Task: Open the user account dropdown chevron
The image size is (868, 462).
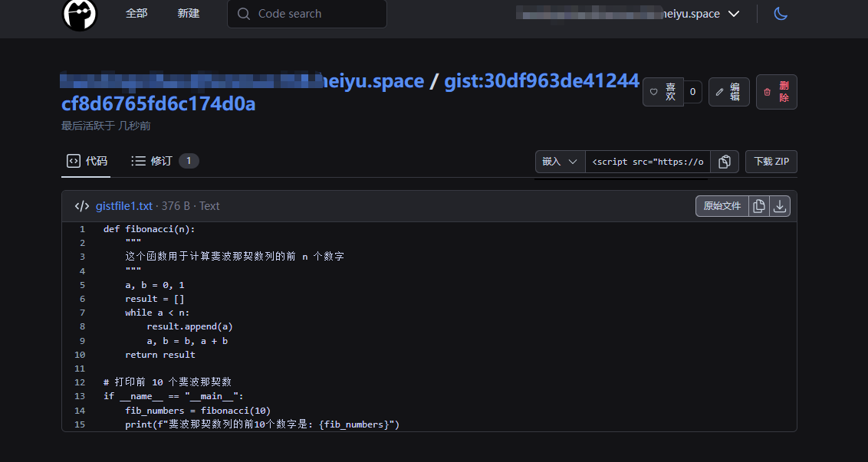Action: coord(734,14)
